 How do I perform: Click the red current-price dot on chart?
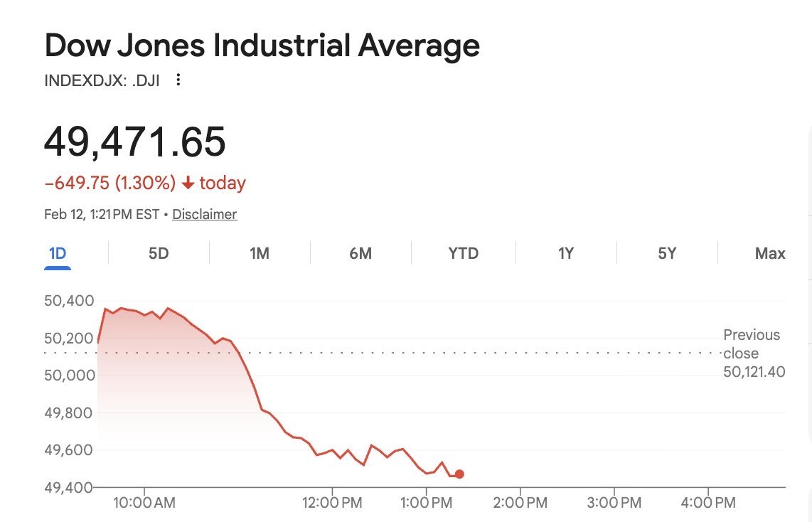click(x=459, y=474)
